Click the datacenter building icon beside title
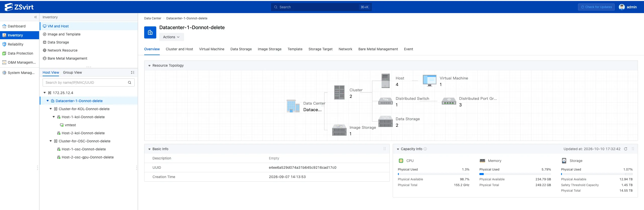The height and width of the screenshot is (210, 644). tap(150, 32)
